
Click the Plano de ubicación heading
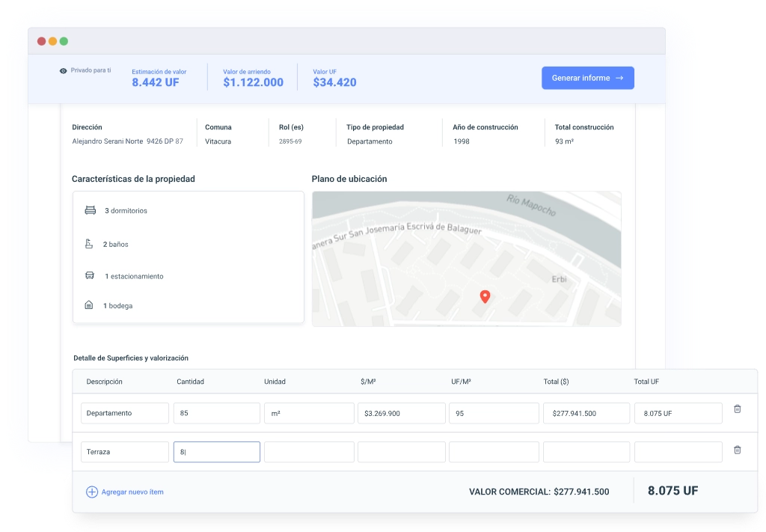pos(349,179)
